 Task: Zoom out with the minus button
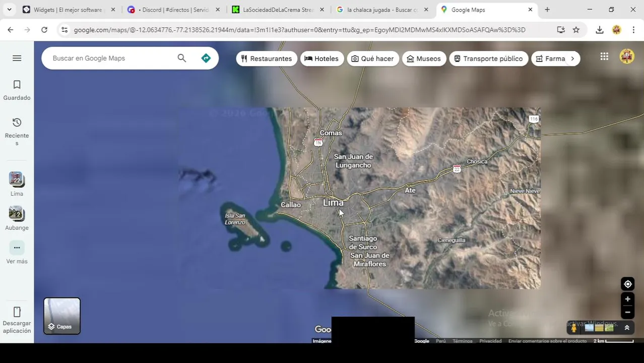click(x=627, y=312)
